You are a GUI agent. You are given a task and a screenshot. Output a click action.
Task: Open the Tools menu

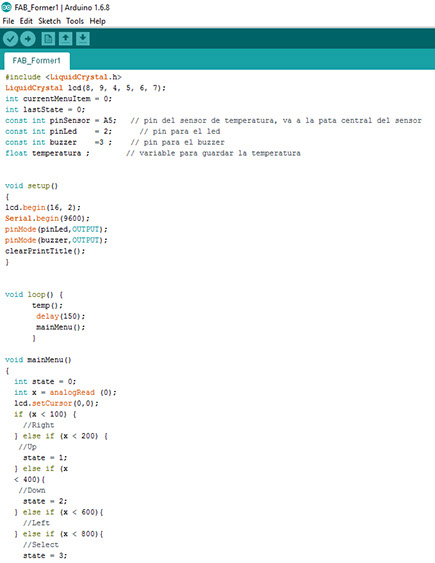(75, 21)
